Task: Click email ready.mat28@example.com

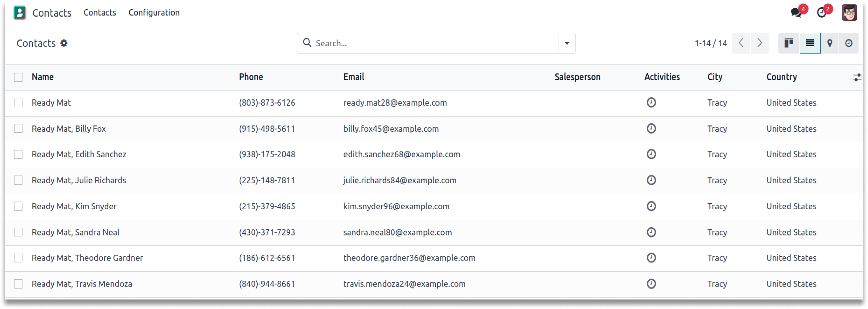Action: click(x=395, y=102)
